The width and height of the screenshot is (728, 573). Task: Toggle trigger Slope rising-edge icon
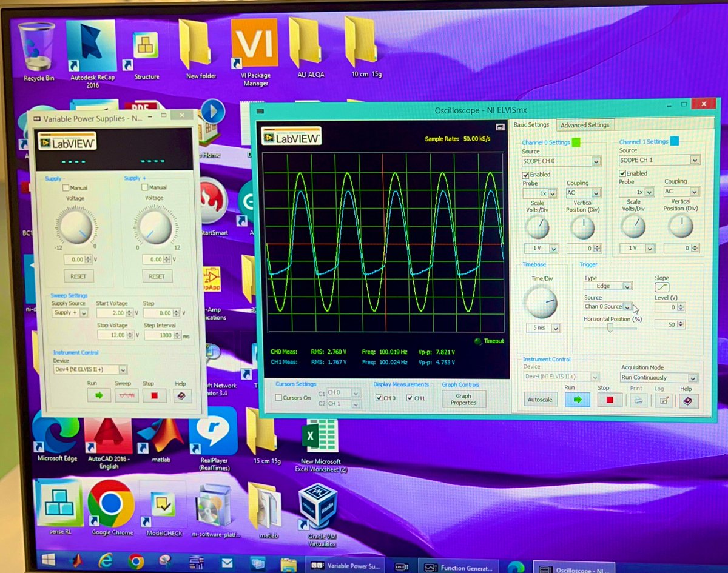[x=662, y=287]
